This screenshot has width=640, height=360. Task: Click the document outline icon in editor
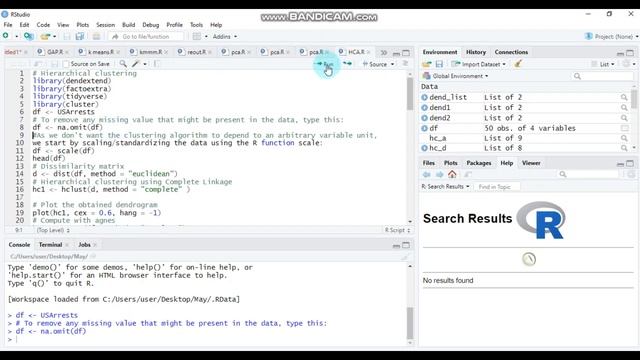(x=405, y=64)
